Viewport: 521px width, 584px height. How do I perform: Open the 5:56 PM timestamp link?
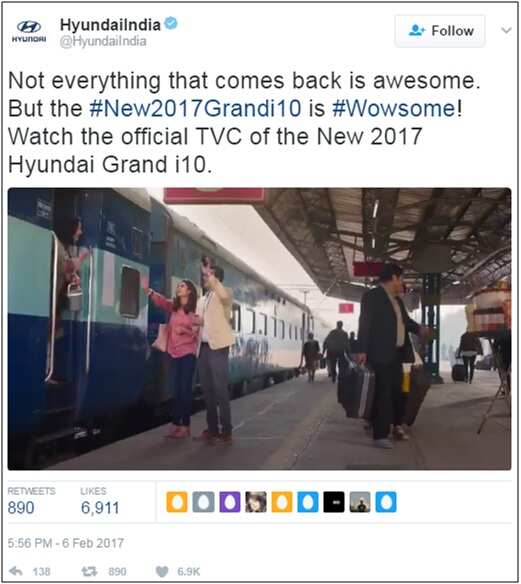[x=66, y=543]
